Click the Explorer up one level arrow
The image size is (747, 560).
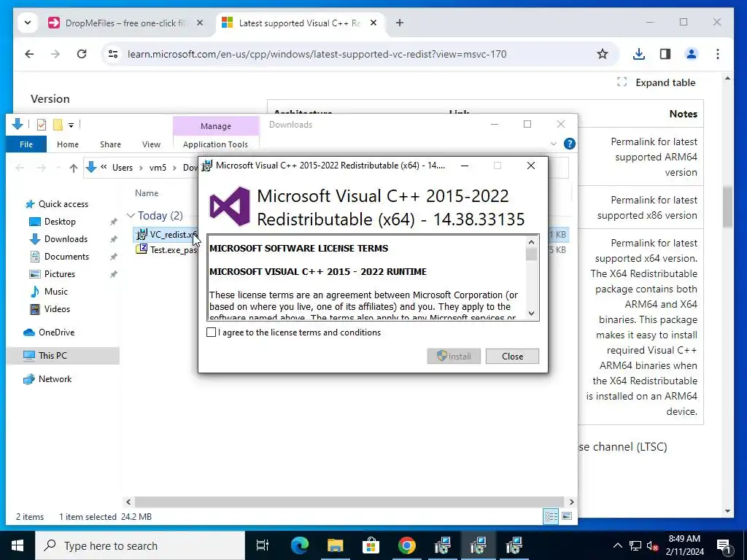tap(74, 168)
